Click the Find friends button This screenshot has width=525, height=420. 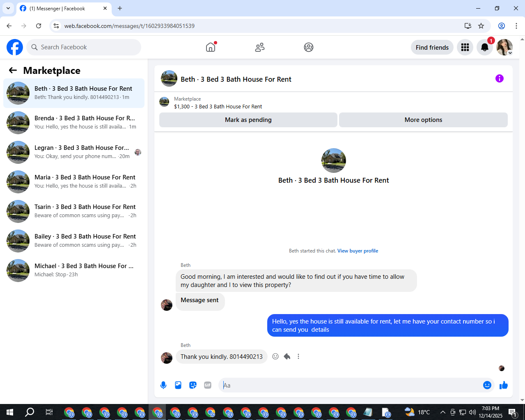(432, 47)
